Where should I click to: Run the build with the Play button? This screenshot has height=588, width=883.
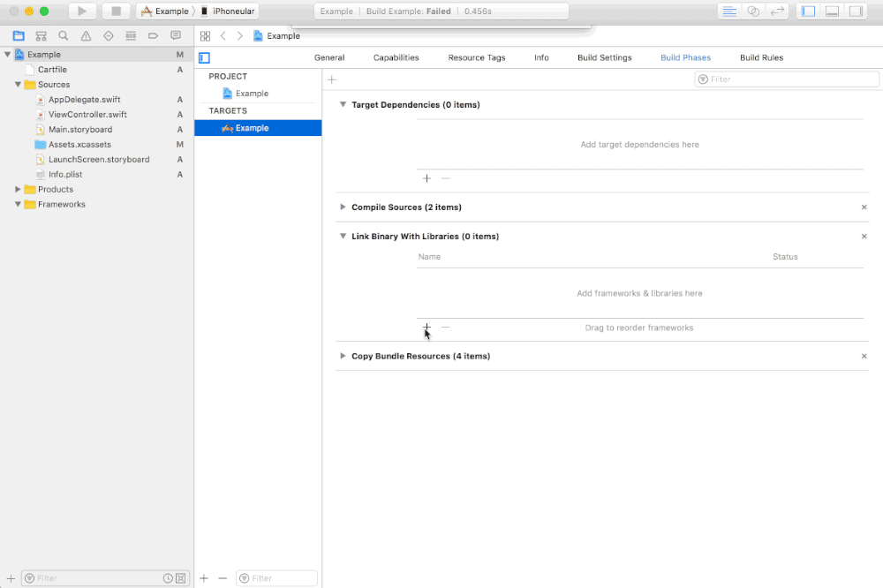tap(81, 11)
